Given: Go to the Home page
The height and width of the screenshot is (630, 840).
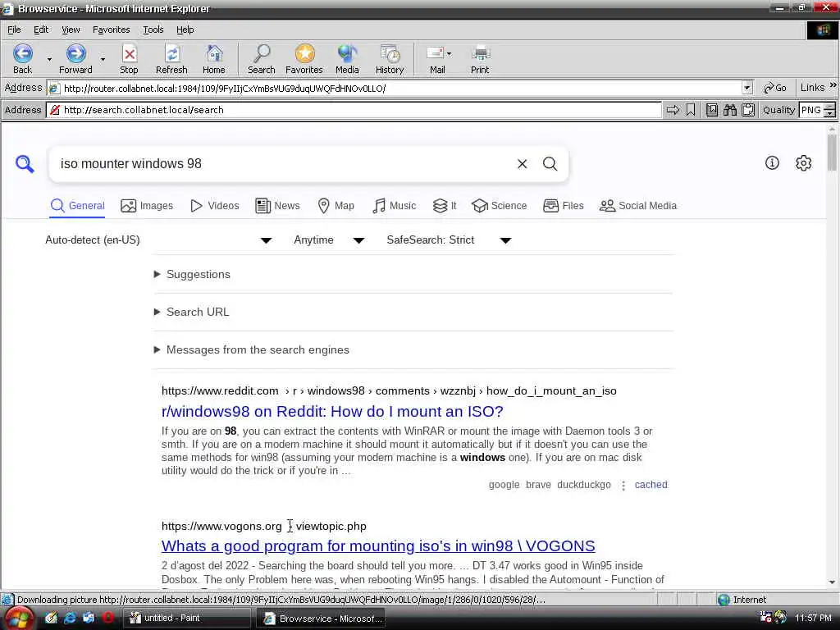Looking at the screenshot, I should [x=214, y=59].
